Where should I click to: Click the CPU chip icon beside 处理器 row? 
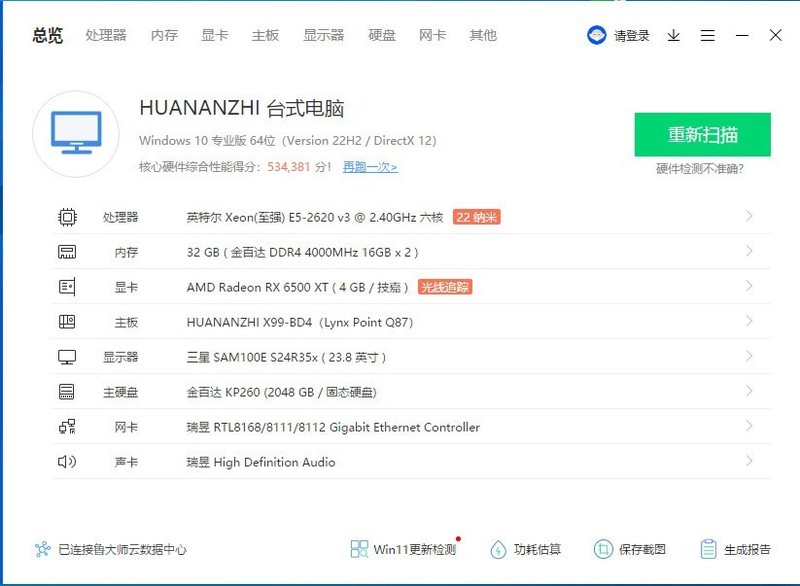coord(67,216)
